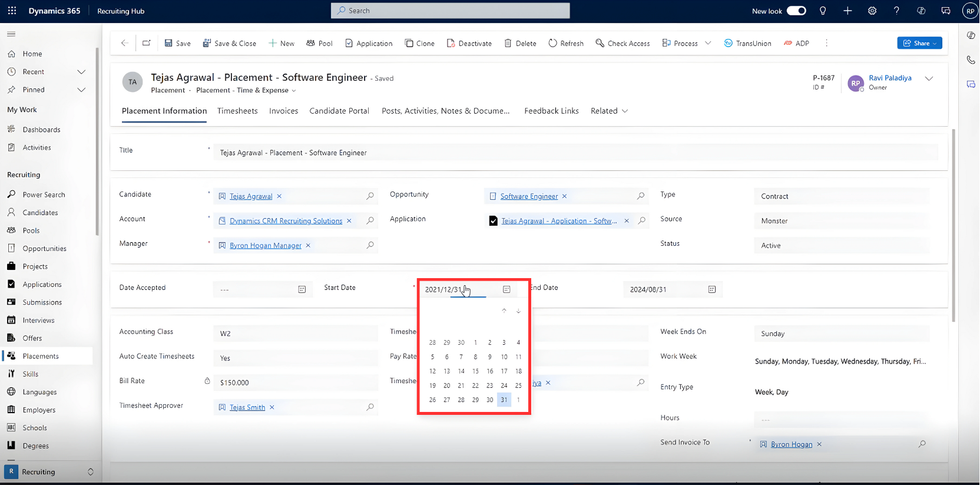Select day 15 in the calendar
This screenshot has width=980, height=485.
[475, 371]
